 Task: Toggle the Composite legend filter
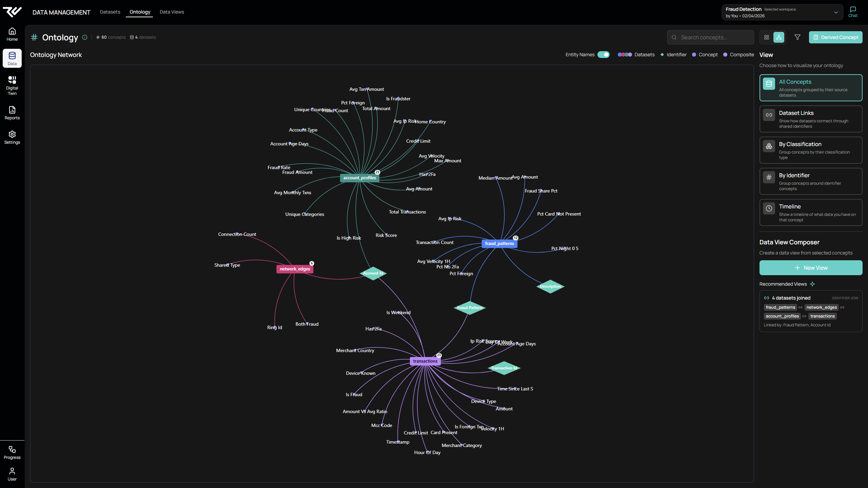coord(739,54)
